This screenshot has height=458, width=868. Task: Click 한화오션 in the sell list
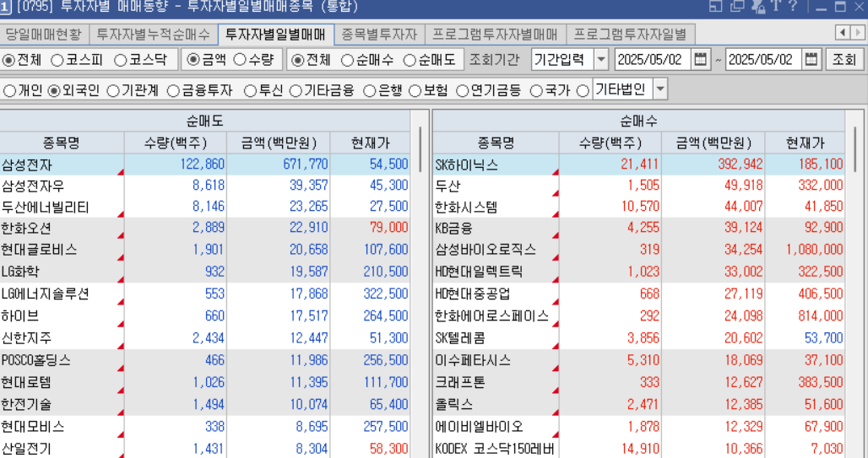point(26,229)
